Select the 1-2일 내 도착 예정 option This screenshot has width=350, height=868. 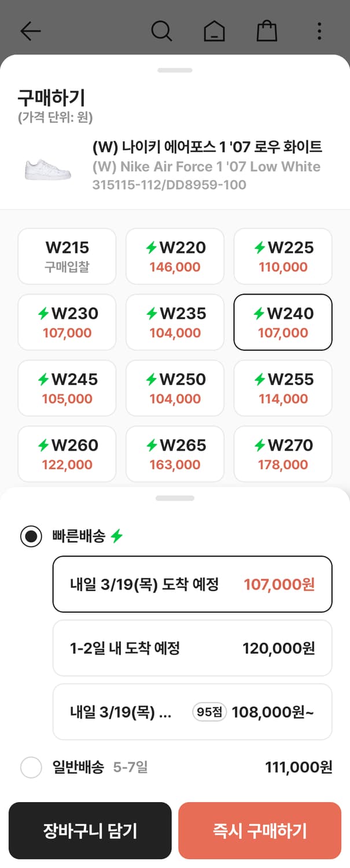pos(191,648)
